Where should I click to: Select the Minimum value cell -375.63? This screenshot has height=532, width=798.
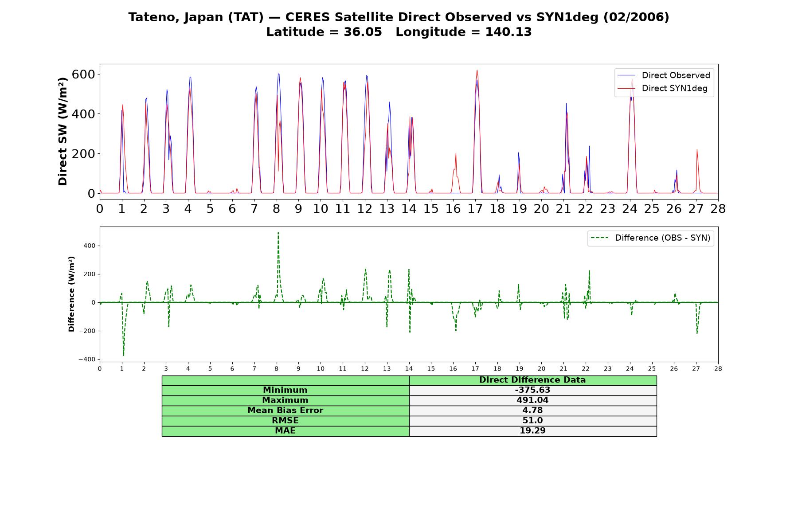(532, 390)
